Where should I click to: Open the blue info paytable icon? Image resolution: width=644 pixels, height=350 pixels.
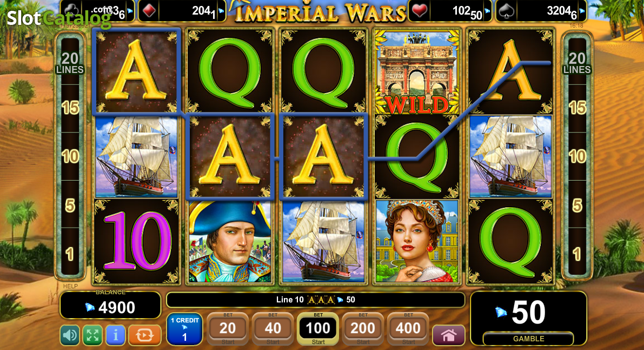coord(115,335)
